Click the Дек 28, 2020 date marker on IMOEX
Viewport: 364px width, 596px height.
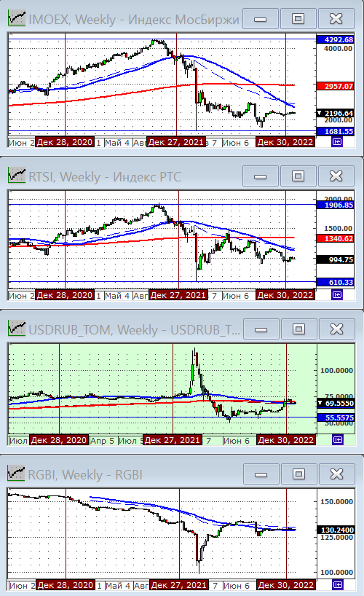tap(65, 142)
